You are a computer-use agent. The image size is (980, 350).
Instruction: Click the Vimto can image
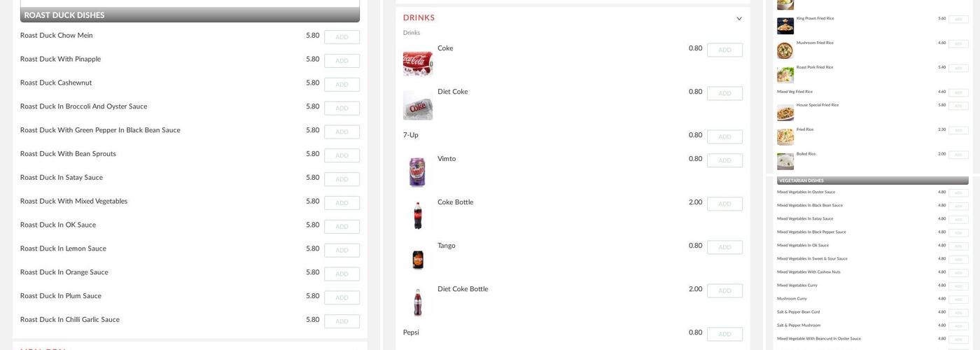(417, 172)
